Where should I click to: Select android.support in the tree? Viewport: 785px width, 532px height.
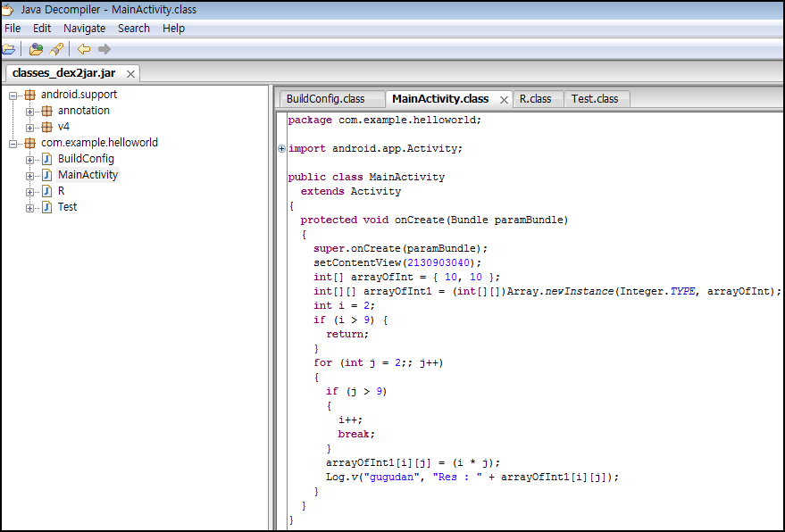point(79,95)
